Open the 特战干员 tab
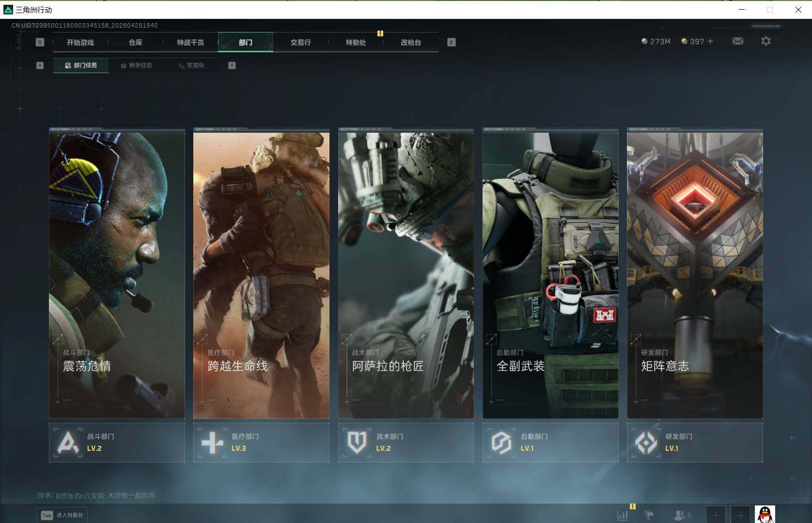 point(190,43)
